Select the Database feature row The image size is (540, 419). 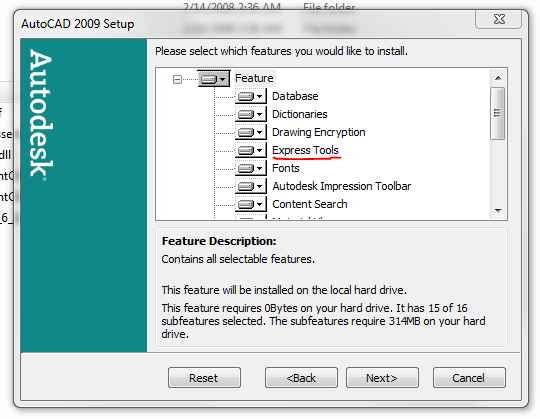[x=295, y=96]
